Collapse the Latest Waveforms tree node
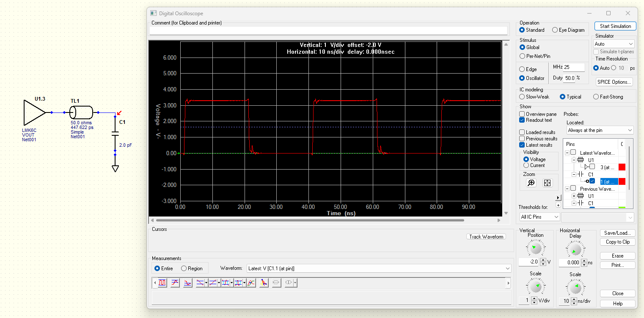The width and height of the screenshot is (644, 318). point(567,153)
